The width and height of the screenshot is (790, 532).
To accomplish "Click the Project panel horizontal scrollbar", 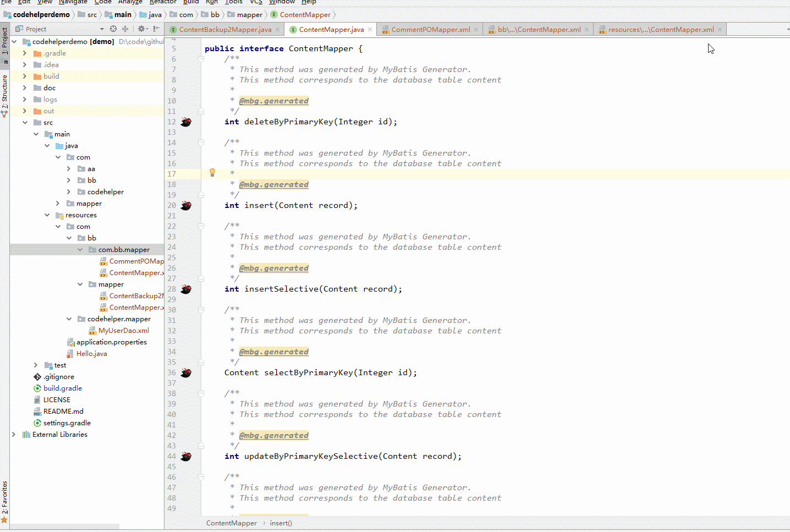I will point(64,526).
